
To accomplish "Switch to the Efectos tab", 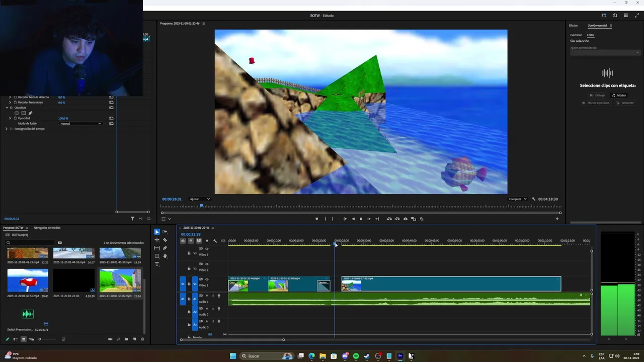I will (573, 25).
